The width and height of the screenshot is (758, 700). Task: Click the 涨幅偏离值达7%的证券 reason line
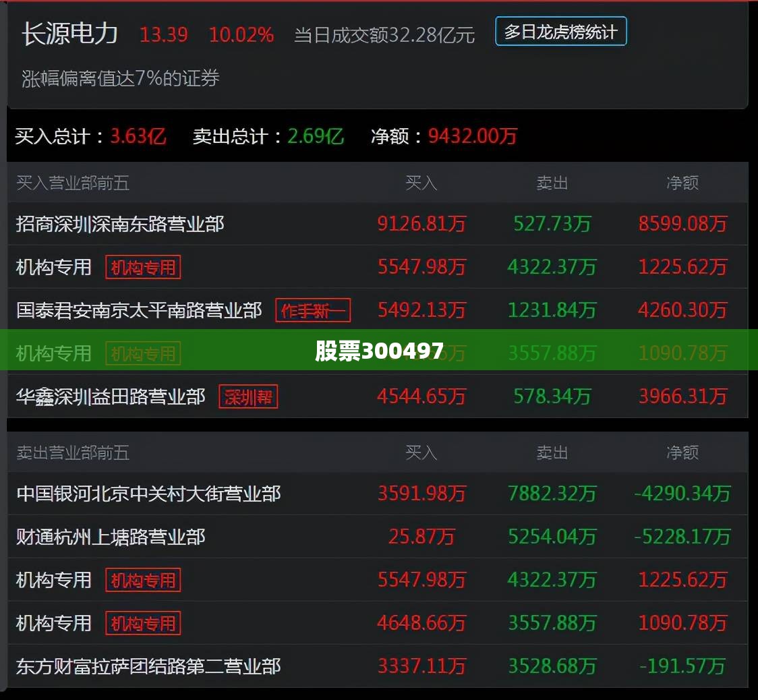[x=120, y=78]
